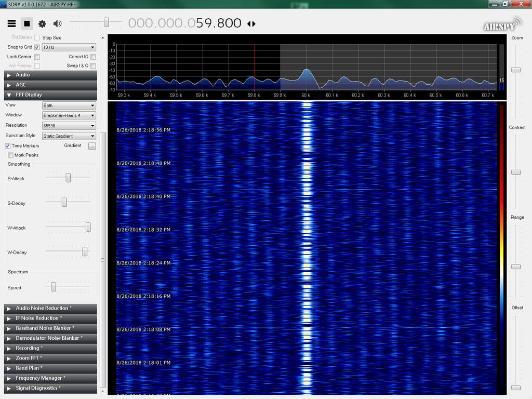Expand the Baseband Noise Blanker panel
The height and width of the screenshot is (399, 532).
pyautogui.click(x=50, y=328)
